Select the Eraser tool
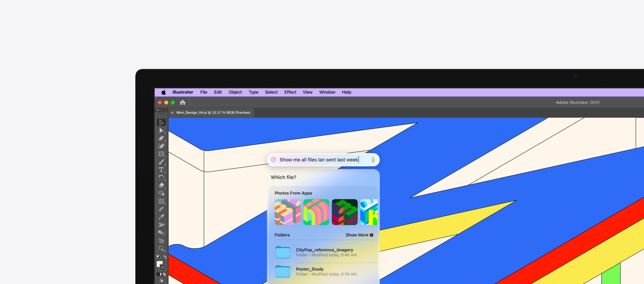Image resolution: width=644 pixels, height=284 pixels. pos(161,185)
